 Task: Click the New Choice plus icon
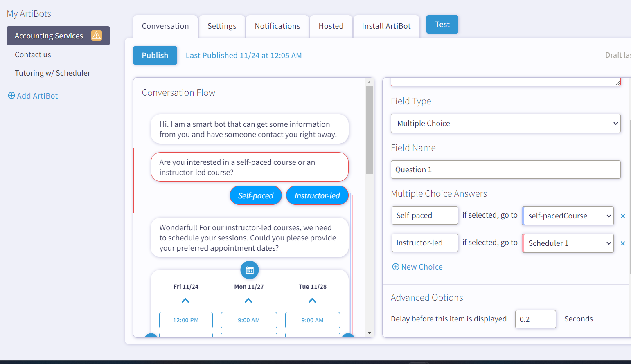click(396, 267)
